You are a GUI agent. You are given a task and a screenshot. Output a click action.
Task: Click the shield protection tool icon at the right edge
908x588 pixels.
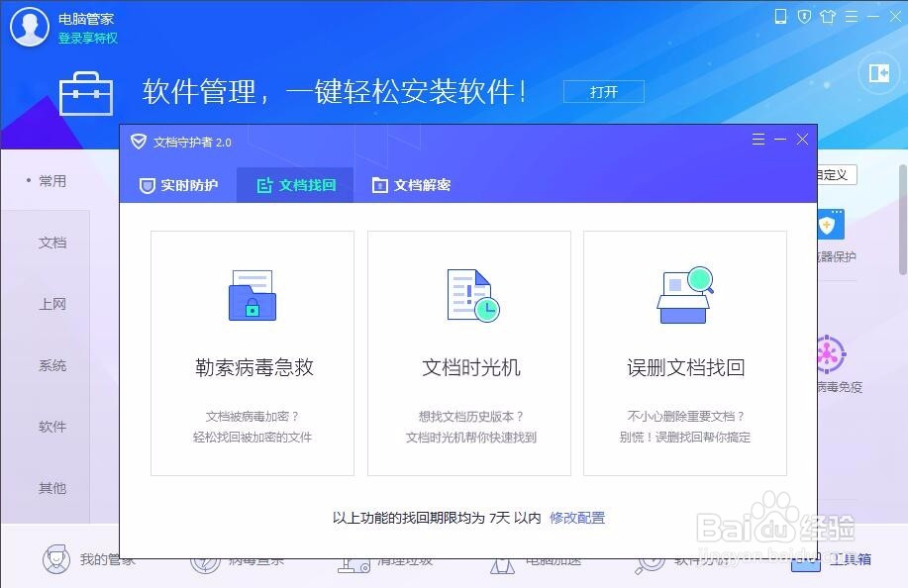coord(831,225)
